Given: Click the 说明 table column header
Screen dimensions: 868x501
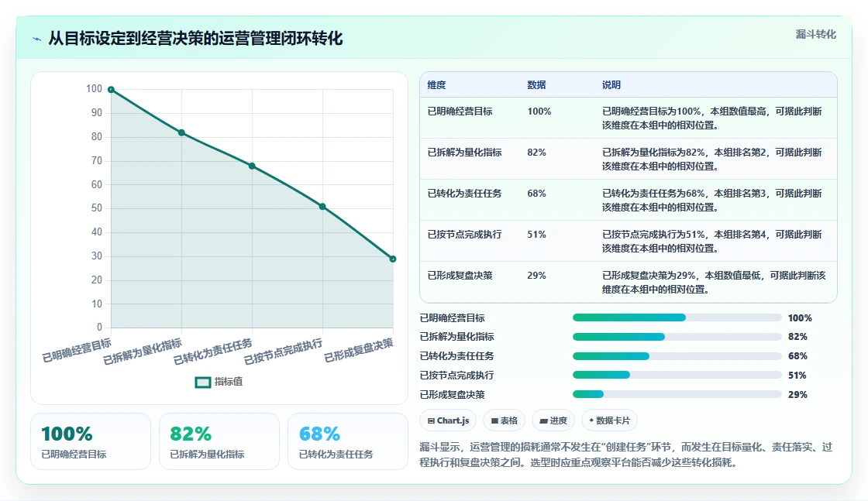Looking at the screenshot, I should coord(611,84).
